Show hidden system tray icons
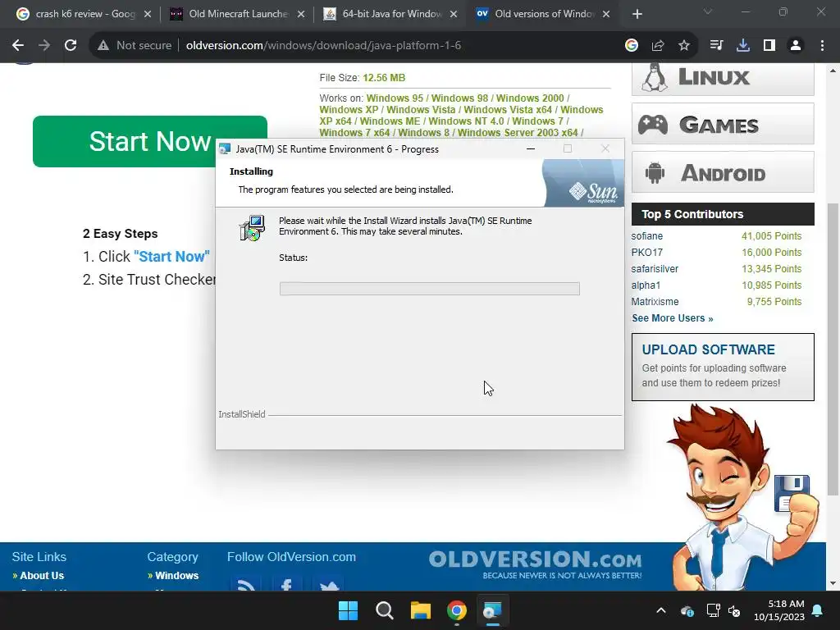This screenshot has width=840, height=630. click(x=661, y=610)
